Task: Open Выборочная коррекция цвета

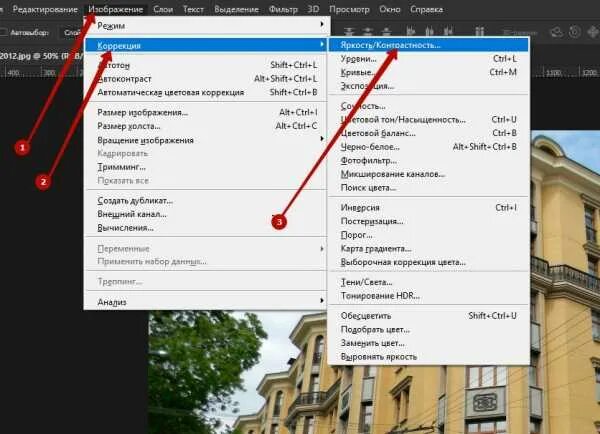Action: pos(429,262)
